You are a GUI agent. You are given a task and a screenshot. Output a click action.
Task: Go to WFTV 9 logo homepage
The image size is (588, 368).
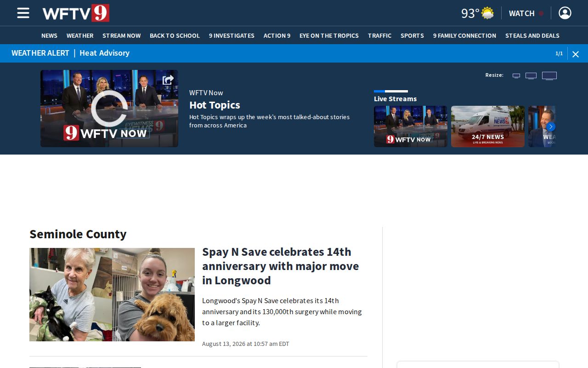(x=76, y=13)
